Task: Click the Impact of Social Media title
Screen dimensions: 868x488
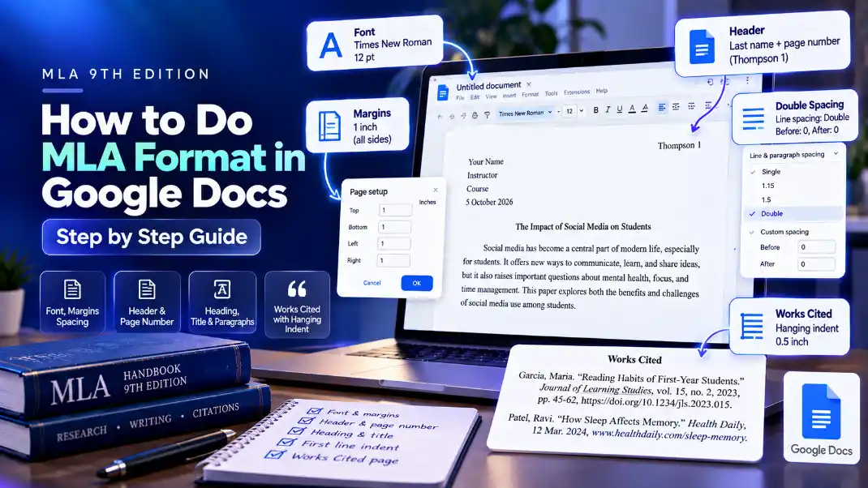Action: click(x=583, y=226)
